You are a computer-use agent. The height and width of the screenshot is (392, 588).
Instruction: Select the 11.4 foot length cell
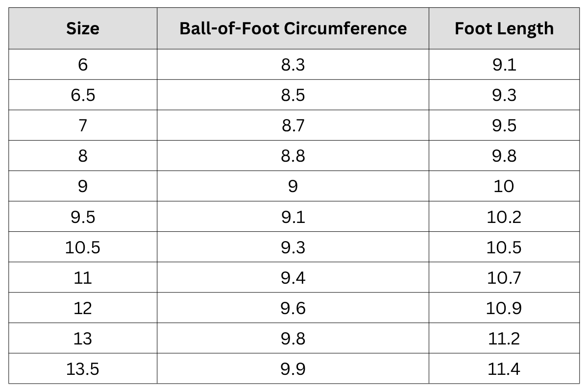coord(504,368)
